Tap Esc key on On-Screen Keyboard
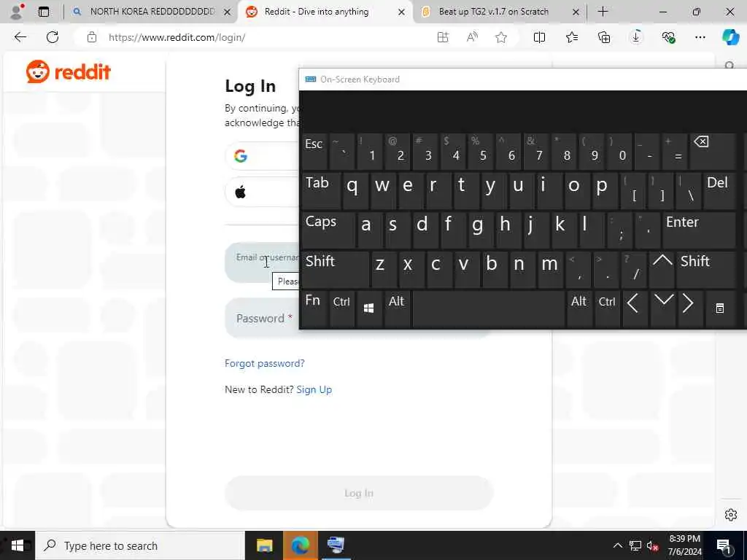The width and height of the screenshot is (747, 560). [314, 152]
